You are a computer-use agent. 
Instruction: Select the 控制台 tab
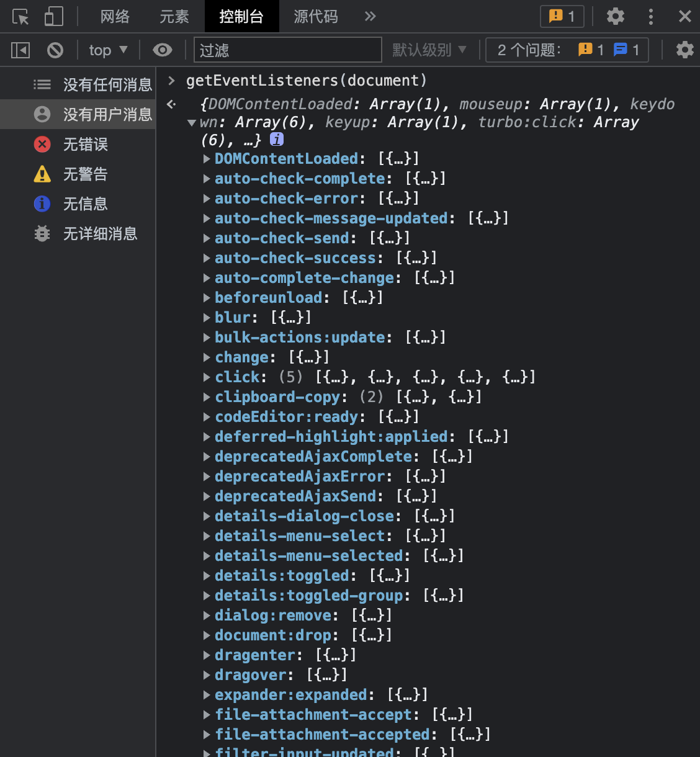point(241,16)
